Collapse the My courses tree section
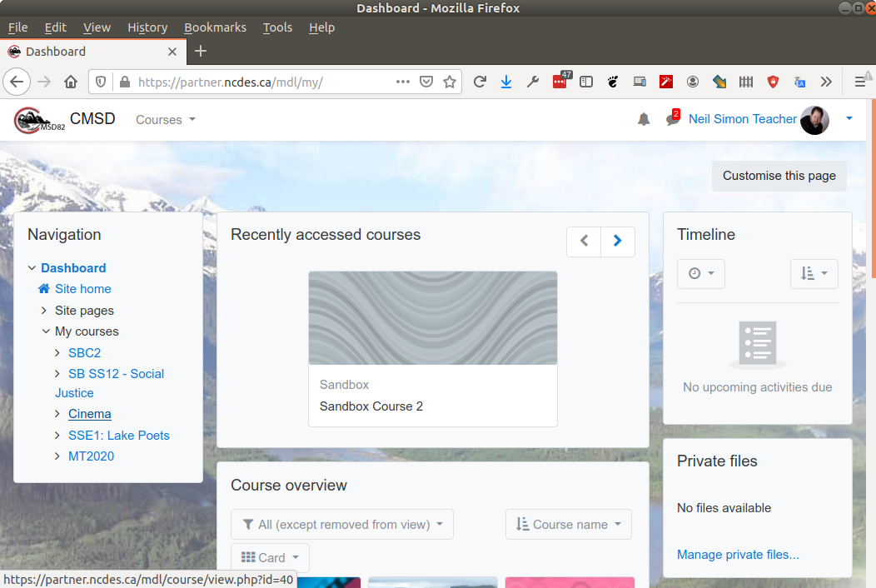The image size is (876, 588). pos(46,331)
